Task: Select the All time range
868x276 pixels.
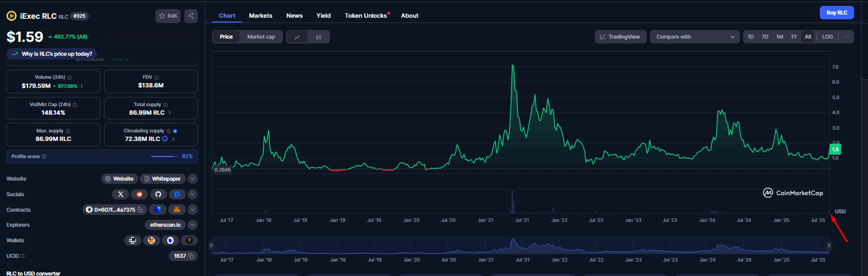Action: click(808, 37)
